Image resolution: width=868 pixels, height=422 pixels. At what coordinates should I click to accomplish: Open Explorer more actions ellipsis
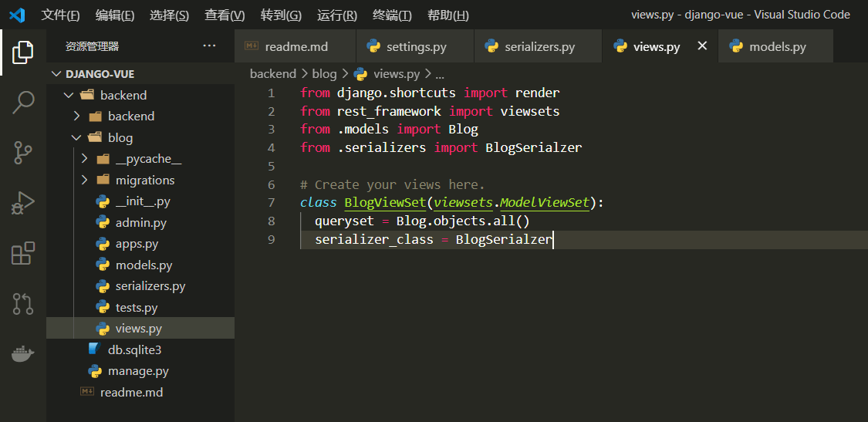pyautogui.click(x=209, y=46)
